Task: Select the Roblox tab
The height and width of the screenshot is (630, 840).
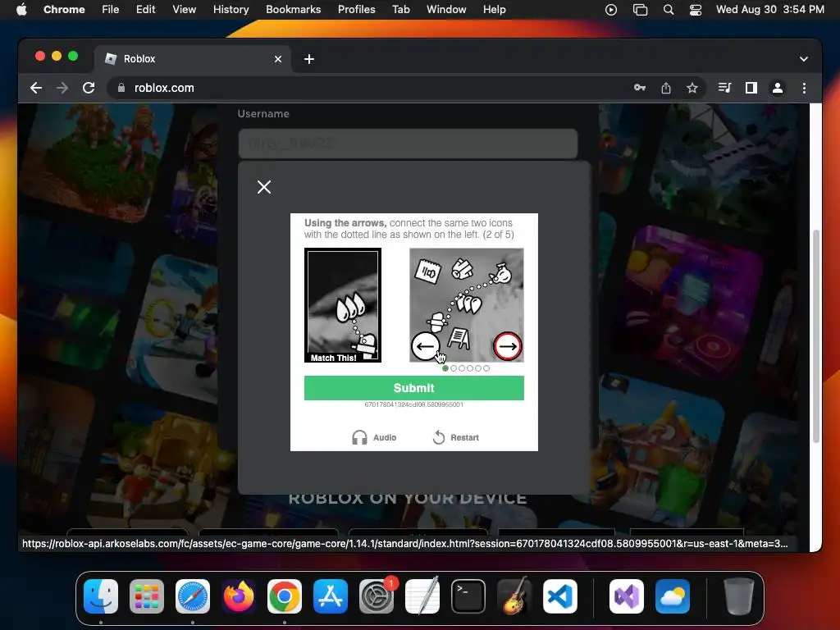Action: coord(193,59)
